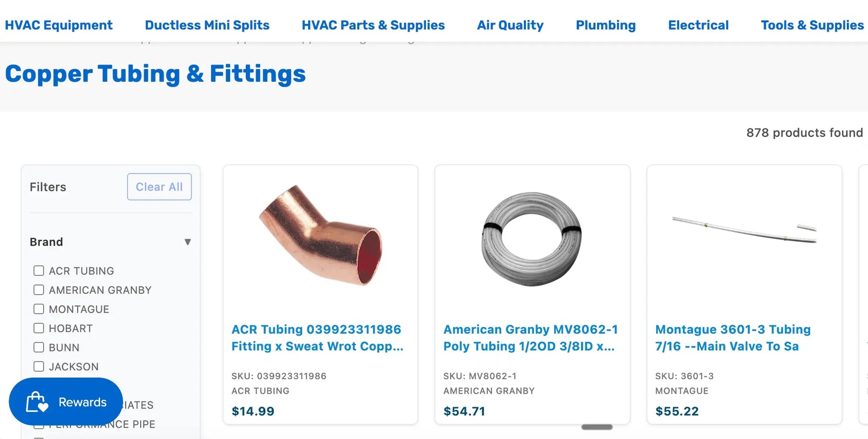868x439 pixels.
Task: Enable the AMERICAN GRANBY brand filter
Action: coord(39,290)
